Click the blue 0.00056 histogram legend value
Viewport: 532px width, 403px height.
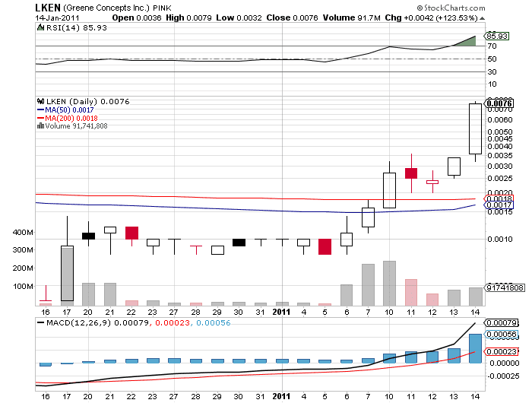click(x=214, y=322)
